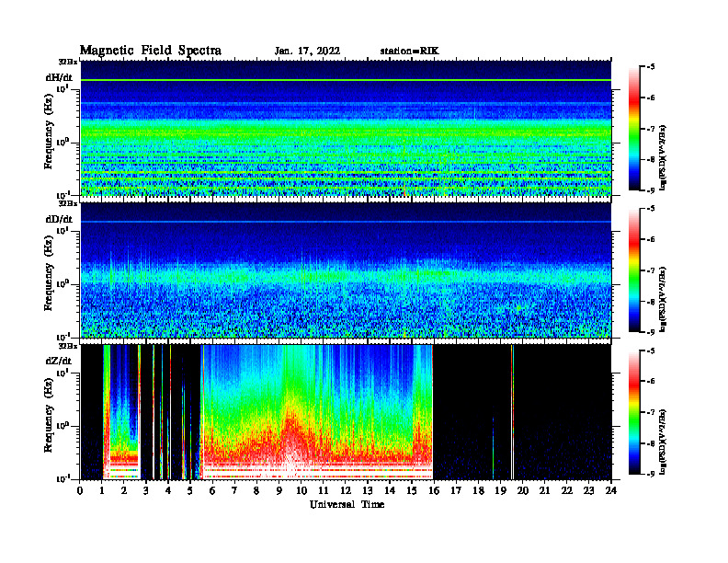Click hour tick label "0" on time axis
This screenshot has width=728, height=563.
point(80,490)
